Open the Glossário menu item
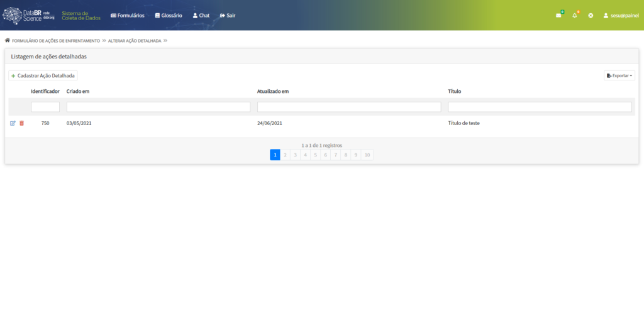Viewport: 644px width, 316px height. pos(169,15)
